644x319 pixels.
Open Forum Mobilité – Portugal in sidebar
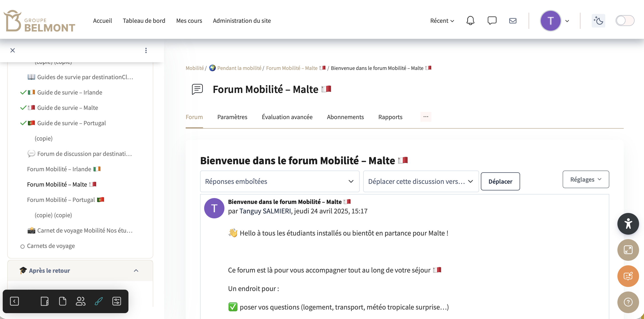[66, 200]
